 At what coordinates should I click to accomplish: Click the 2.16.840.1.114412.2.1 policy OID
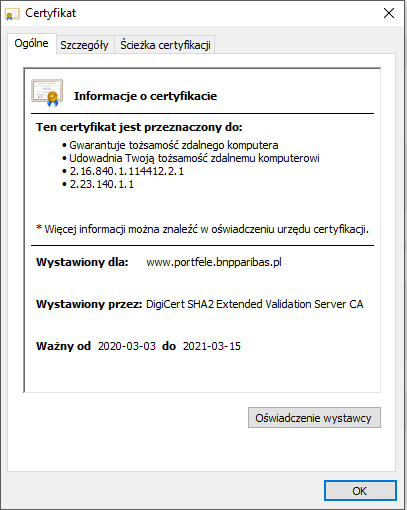pos(127,171)
